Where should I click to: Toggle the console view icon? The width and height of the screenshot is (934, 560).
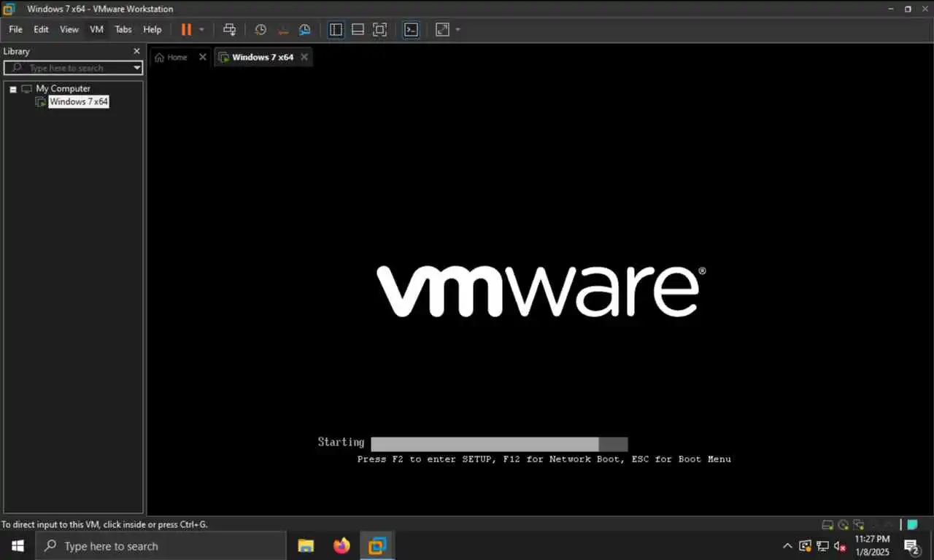click(412, 30)
